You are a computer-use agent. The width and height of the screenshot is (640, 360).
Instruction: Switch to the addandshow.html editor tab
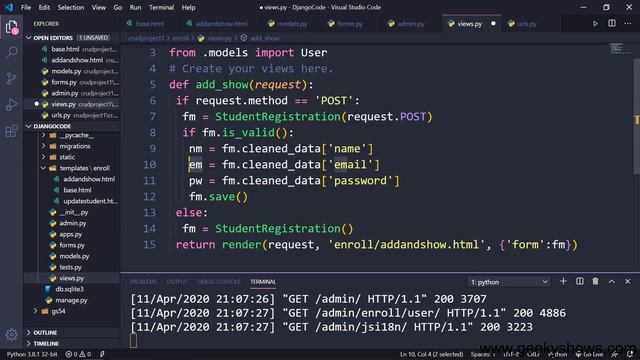click(x=221, y=24)
